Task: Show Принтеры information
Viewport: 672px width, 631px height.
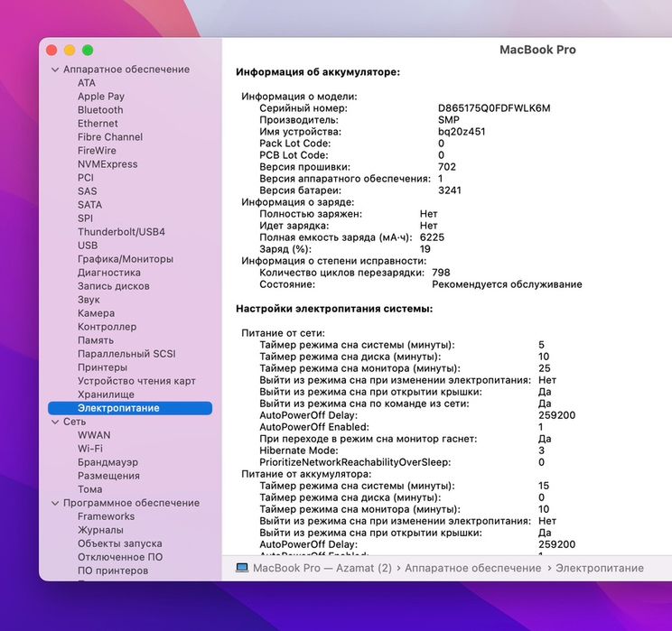Action: [x=102, y=367]
